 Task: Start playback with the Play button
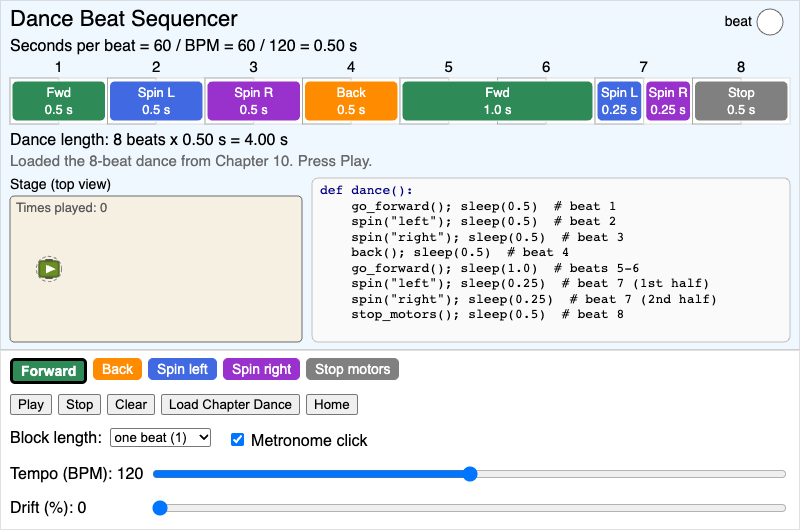tap(31, 404)
